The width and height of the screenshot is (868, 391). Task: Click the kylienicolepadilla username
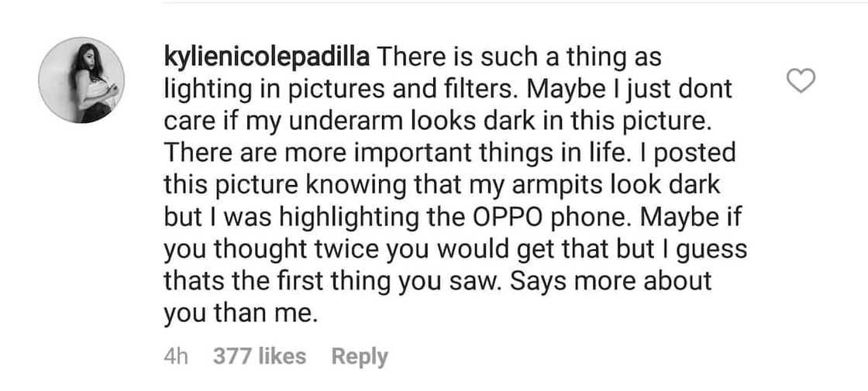[x=268, y=58]
